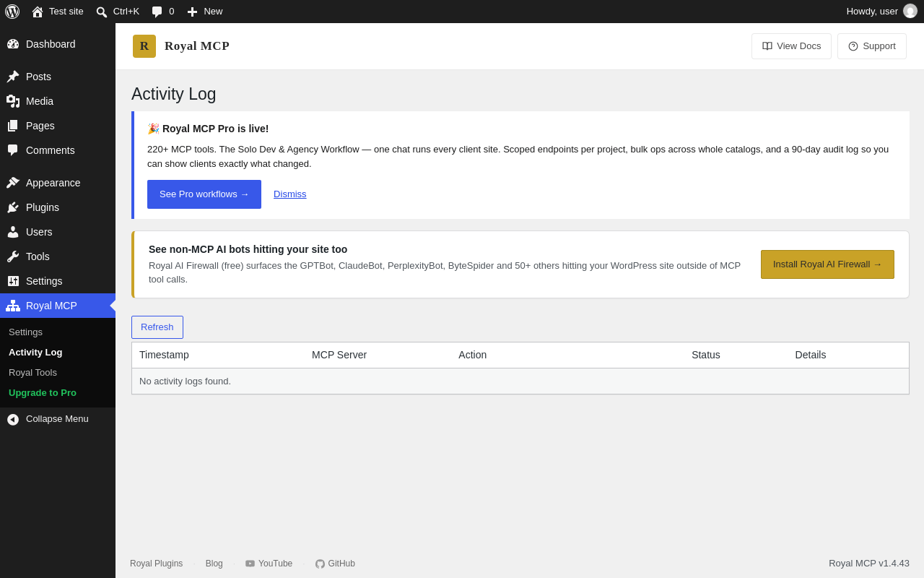
Task: Click the Activity Log page heading
Action: tap(174, 94)
